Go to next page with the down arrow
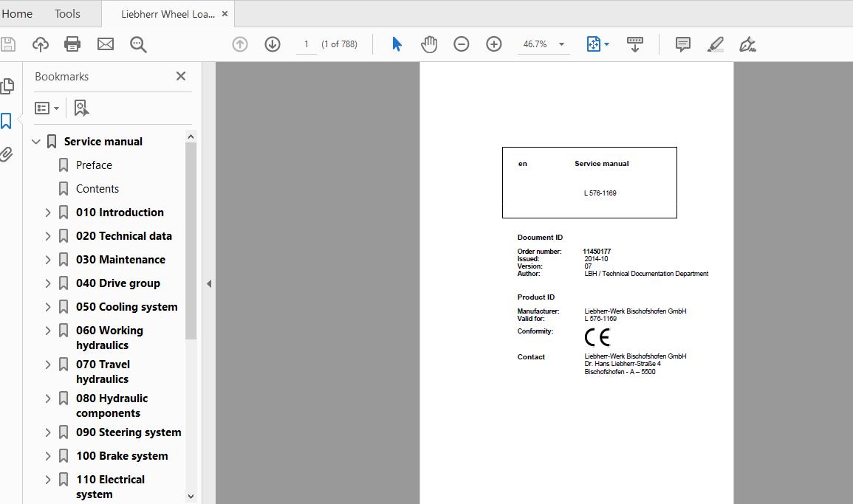Image resolution: width=853 pixels, height=504 pixels. click(x=273, y=44)
